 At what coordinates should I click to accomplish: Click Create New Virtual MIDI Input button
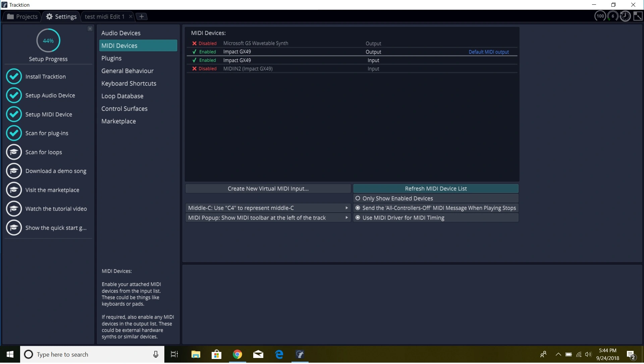(x=268, y=189)
